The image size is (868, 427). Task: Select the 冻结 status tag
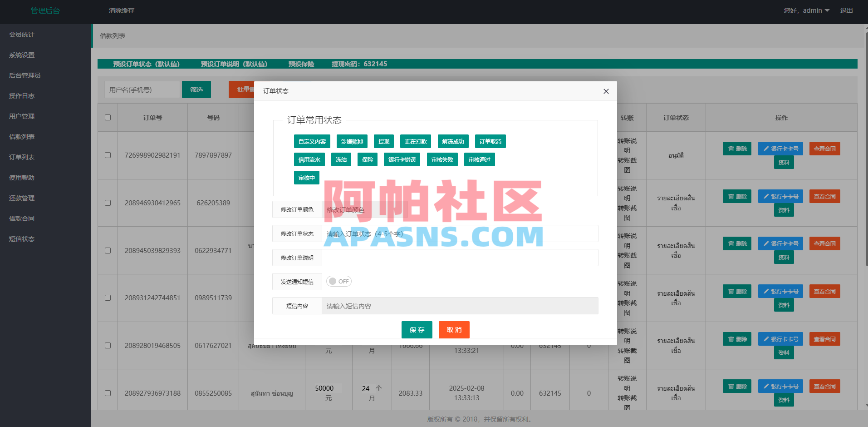pos(341,159)
